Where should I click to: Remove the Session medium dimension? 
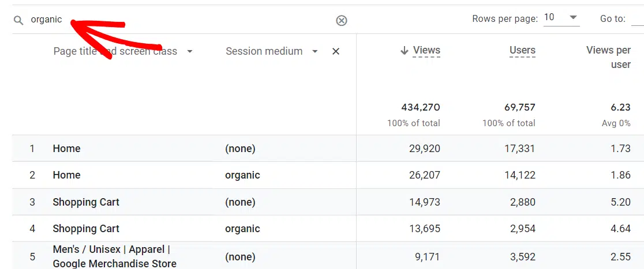(336, 51)
